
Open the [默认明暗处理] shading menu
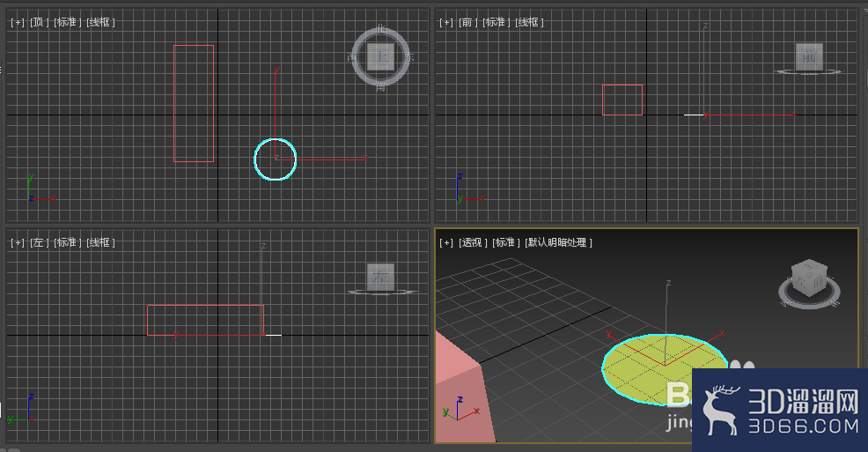[558, 242]
